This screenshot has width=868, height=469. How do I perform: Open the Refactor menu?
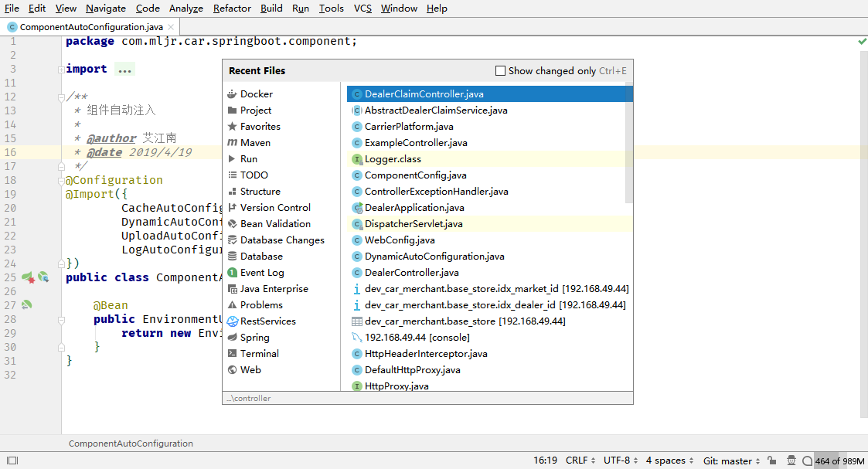(x=232, y=8)
